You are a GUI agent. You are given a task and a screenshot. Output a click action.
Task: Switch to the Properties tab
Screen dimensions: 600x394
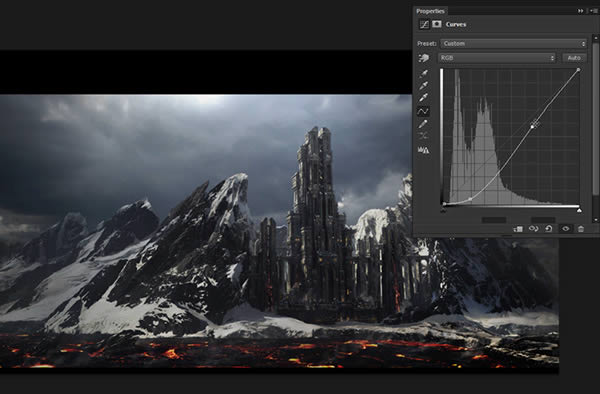[430, 11]
